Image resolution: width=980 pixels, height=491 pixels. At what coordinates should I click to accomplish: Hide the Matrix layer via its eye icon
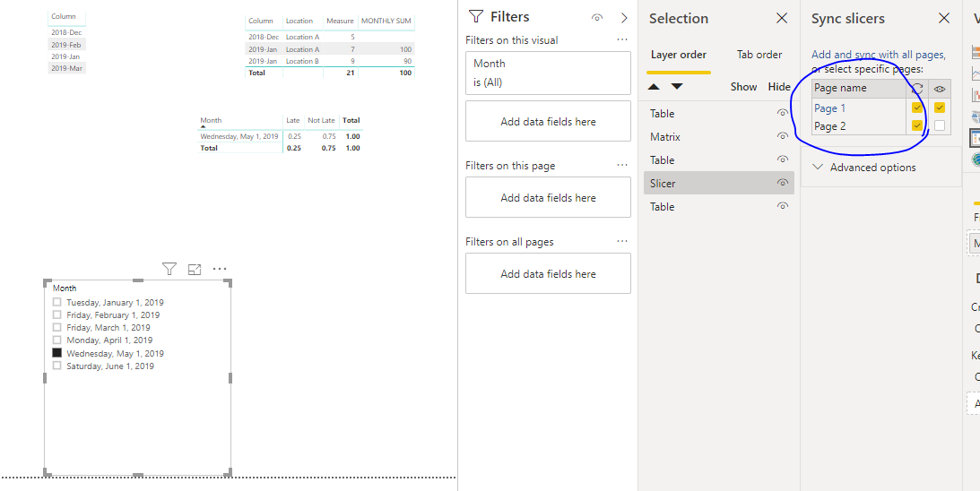[x=782, y=136]
